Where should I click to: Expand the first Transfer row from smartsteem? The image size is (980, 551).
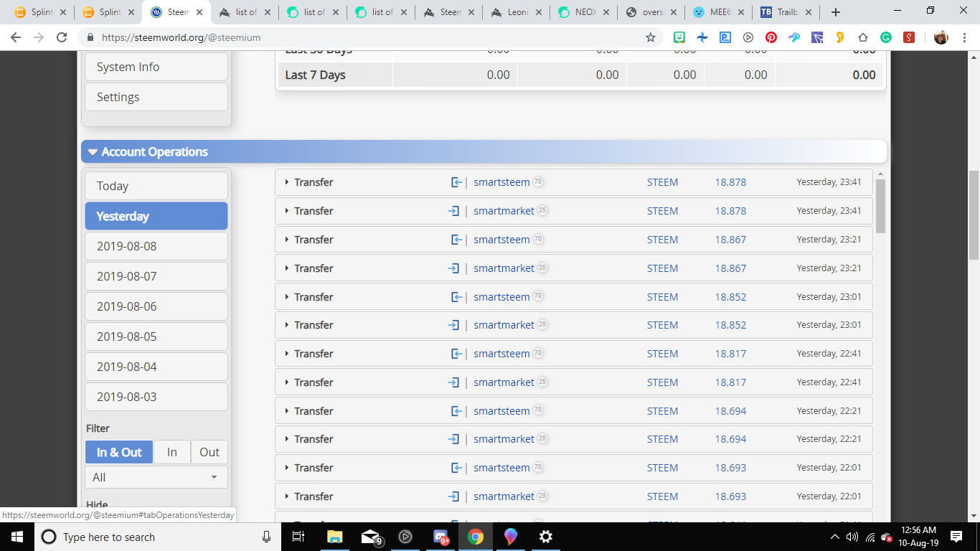[287, 182]
